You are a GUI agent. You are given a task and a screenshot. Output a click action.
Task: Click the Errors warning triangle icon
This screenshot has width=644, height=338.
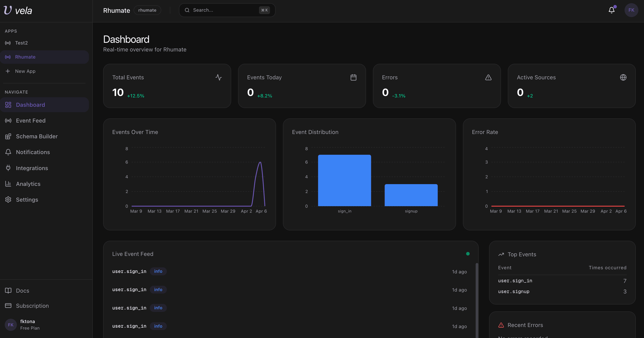point(488,77)
